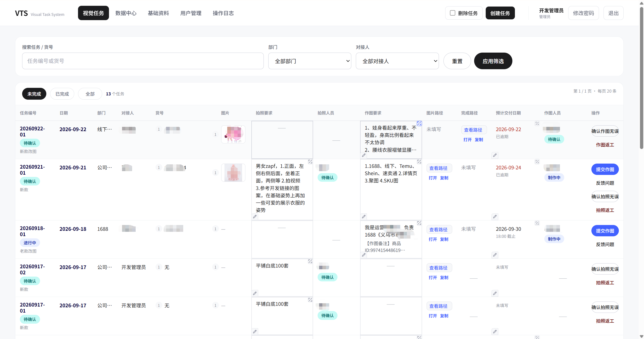Go to 数据中心 menu
This screenshot has width=644, height=339.
click(126, 13)
